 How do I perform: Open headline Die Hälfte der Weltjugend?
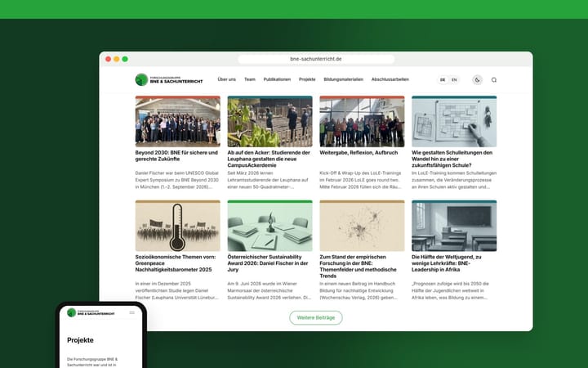point(446,263)
